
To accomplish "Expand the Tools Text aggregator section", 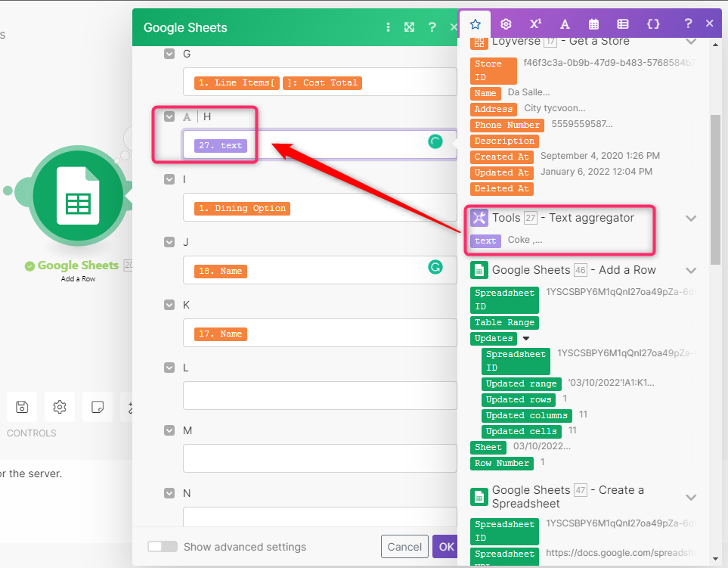I will tap(691, 218).
